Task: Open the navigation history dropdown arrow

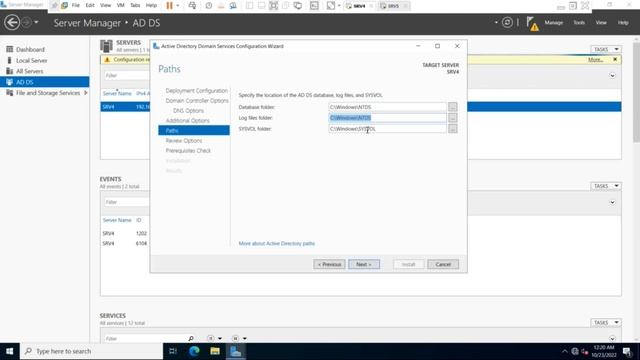Action: (x=36, y=22)
